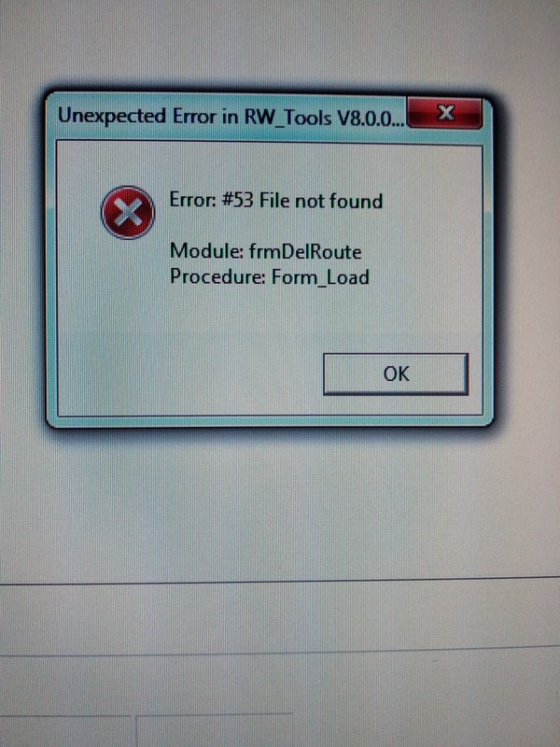The image size is (560, 747).
Task: Click the word 'Unexpected' in the title
Action: click(x=112, y=117)
